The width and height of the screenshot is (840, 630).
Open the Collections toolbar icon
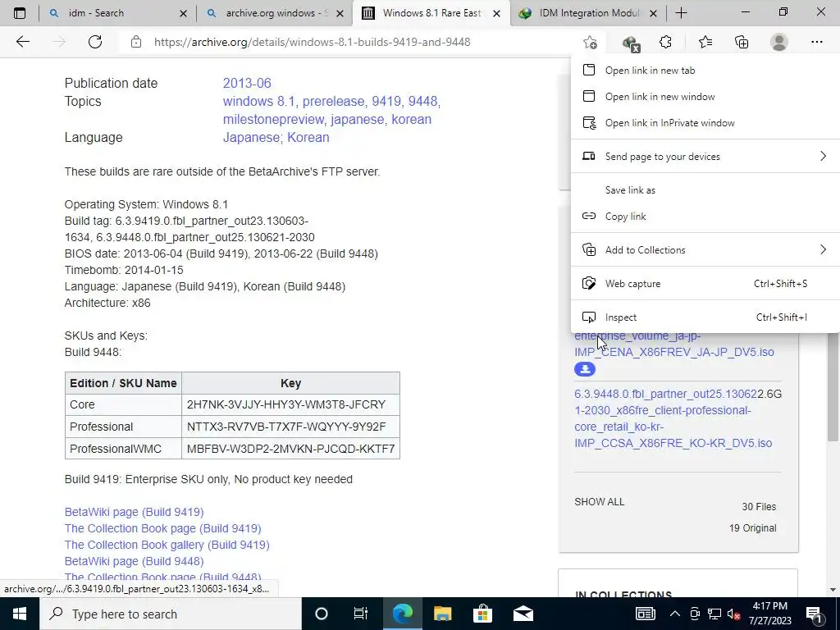pos(742,42)
